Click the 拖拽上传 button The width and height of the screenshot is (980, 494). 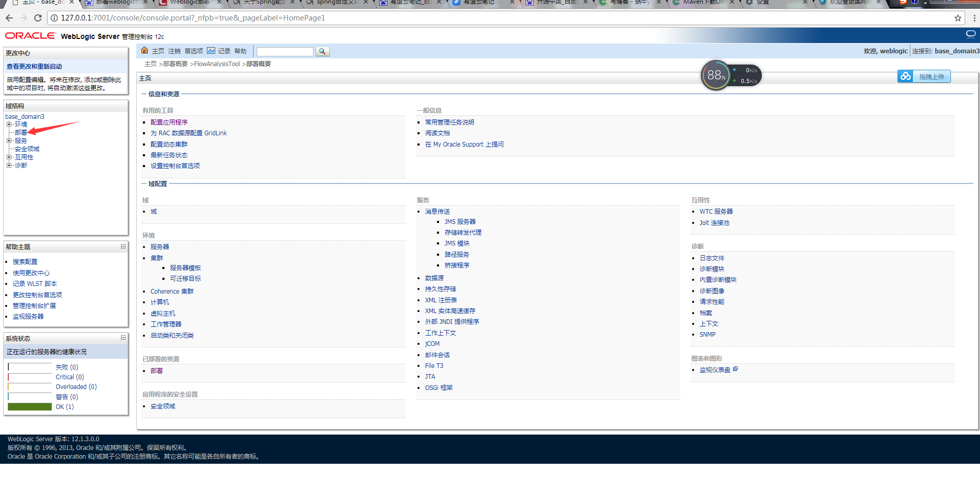[x=931, y=76]
